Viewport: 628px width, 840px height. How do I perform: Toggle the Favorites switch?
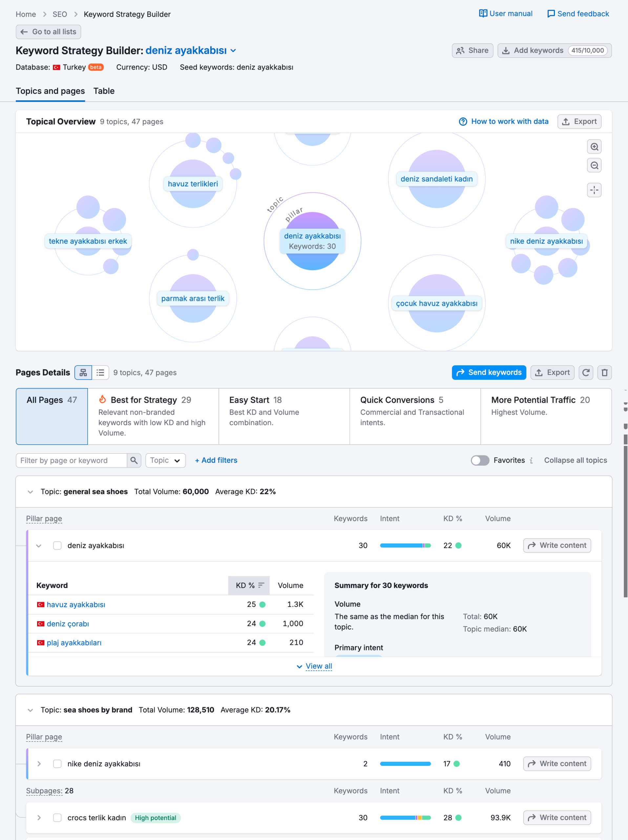pyautogui.click(x=480, y=460)
